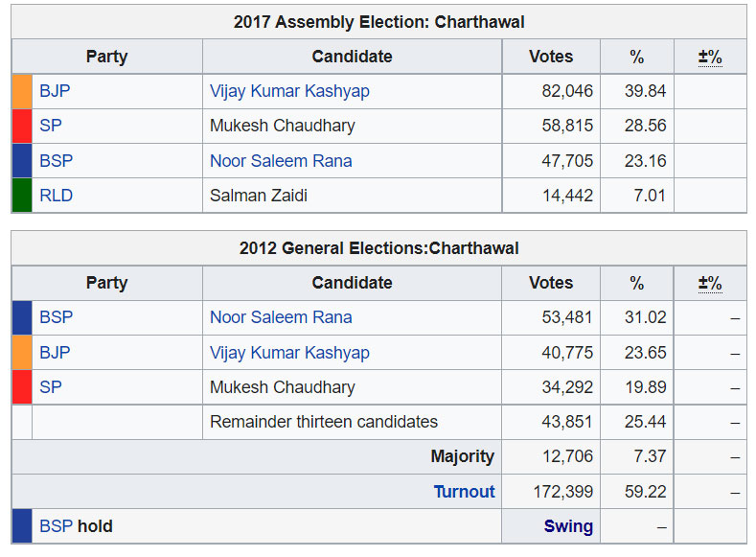This screenshot has height=557, width=756.
Task: Follow the Turnout link
Action: (x=465, y=492)
